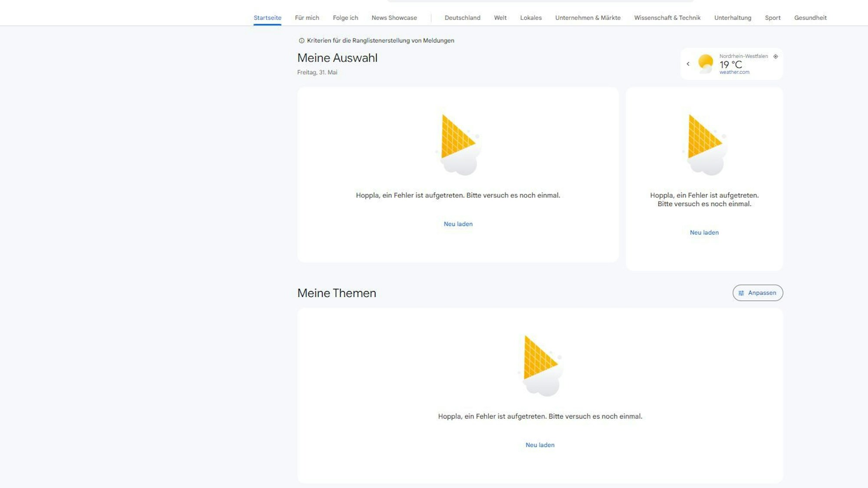Open the Gesundheit tab
This screenshot has height=488, width=868.
coord(810,18)
